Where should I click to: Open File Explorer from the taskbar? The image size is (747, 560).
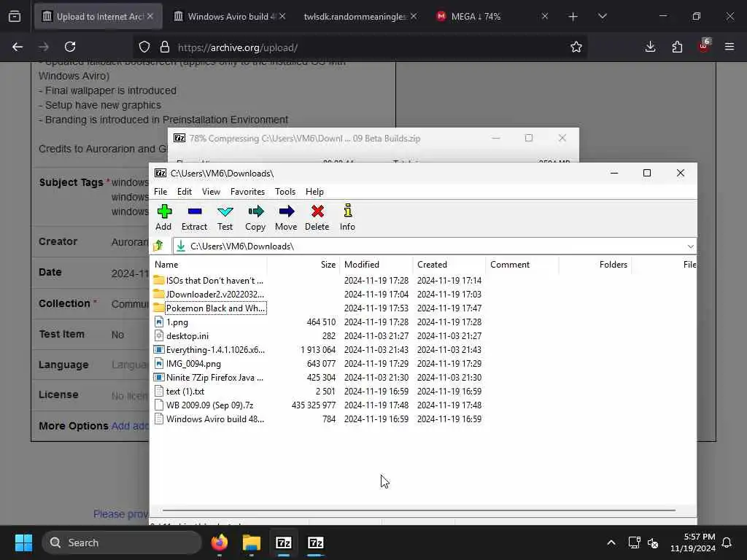click(x=251, y=542)
